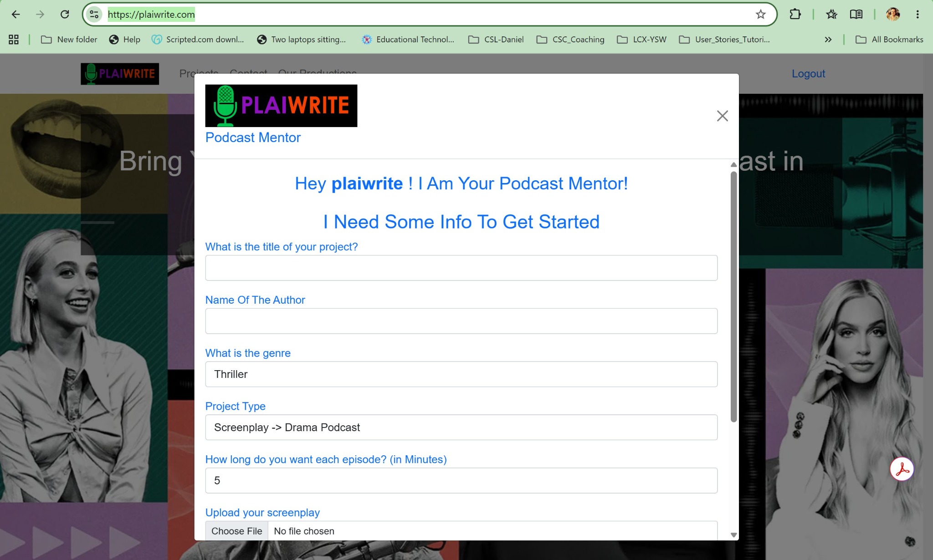Click the Plaiwrite logo in the dialog

(x=281, y=106)
